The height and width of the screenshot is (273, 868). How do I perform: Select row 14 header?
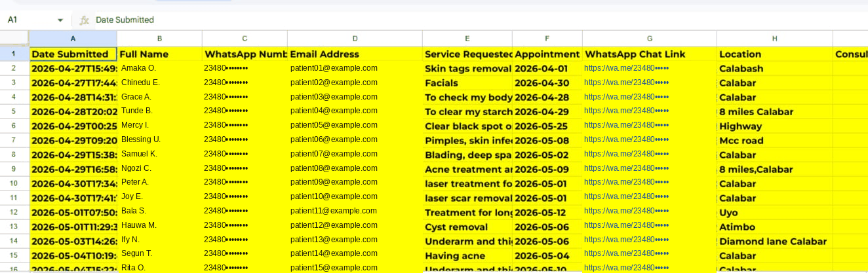(14, 240)
